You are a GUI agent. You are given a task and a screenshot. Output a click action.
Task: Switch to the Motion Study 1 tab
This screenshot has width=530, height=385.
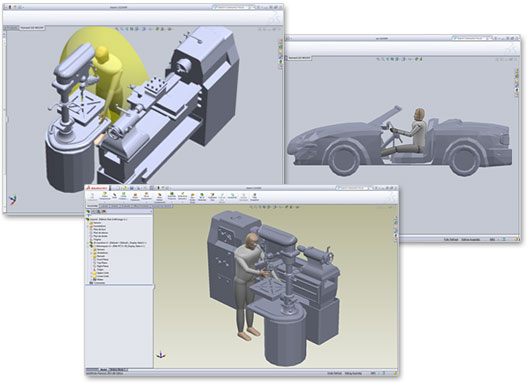point(117,370)
